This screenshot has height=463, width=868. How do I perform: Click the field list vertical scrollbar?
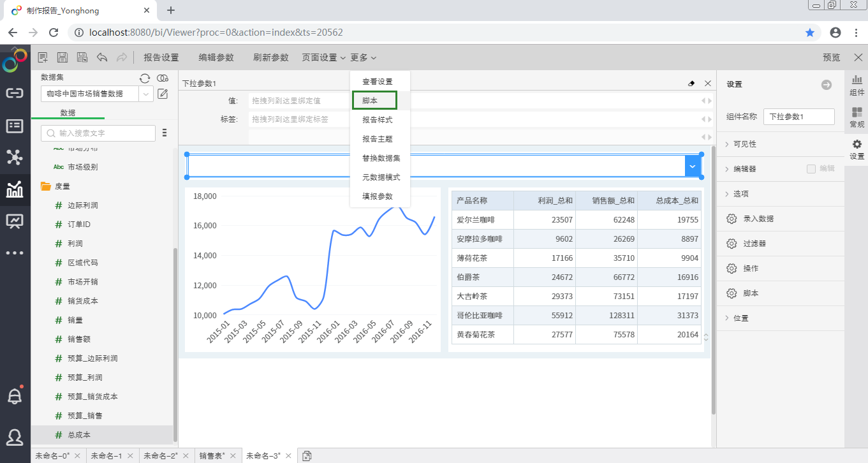click(x=175, y=344)
